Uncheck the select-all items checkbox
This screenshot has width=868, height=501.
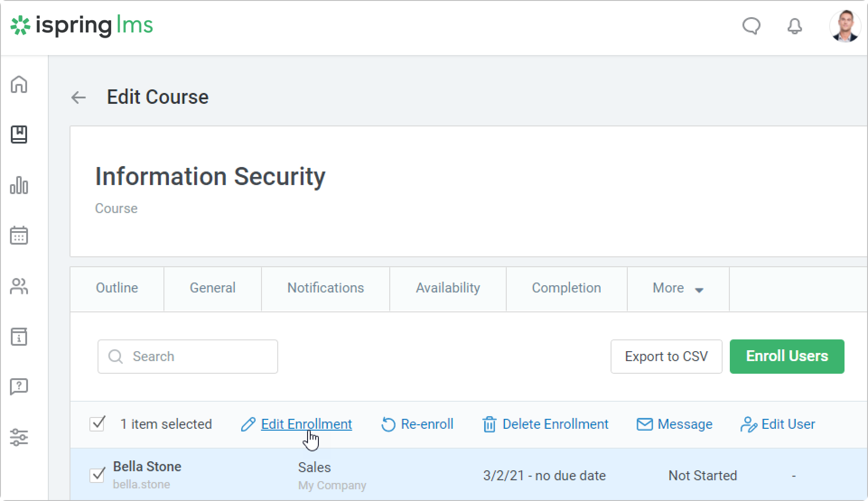[97, 424]
